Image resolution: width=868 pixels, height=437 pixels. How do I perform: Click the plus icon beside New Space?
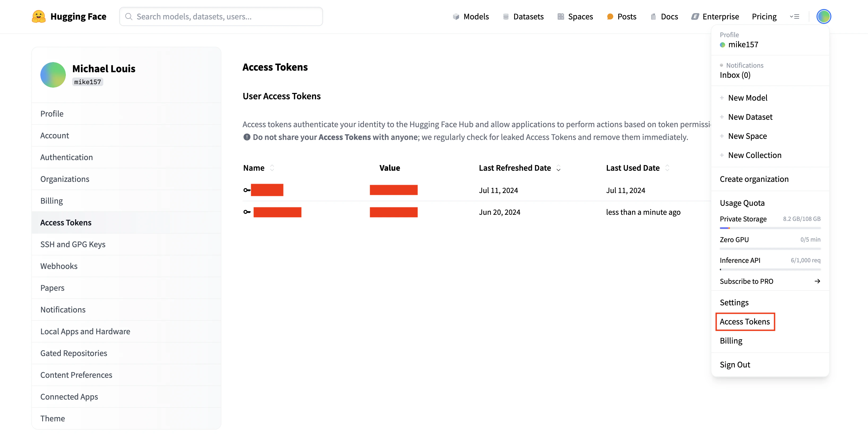click(x=722, y=136)
